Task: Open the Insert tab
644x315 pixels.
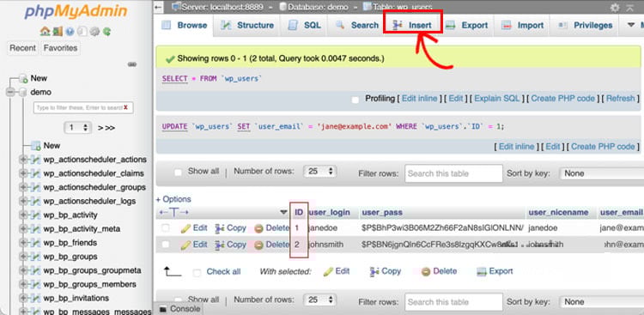Action: pyautogui.click(x=412, y=25)
